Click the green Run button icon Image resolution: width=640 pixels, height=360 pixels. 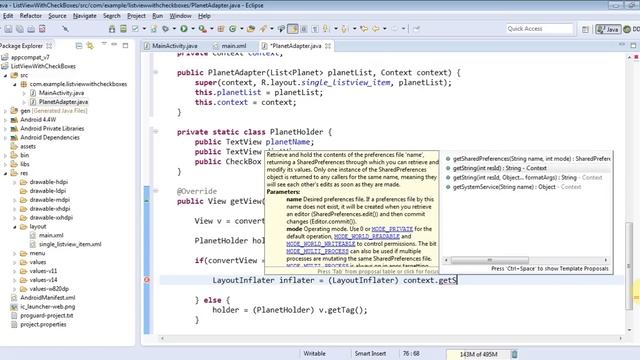click(x=184, y=29)
